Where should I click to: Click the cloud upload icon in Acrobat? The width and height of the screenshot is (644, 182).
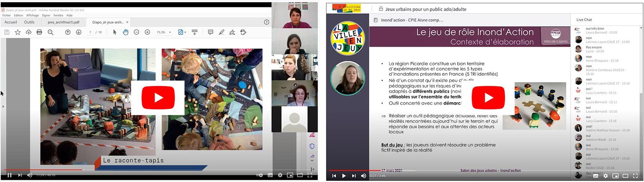click(x=28, y=32)
